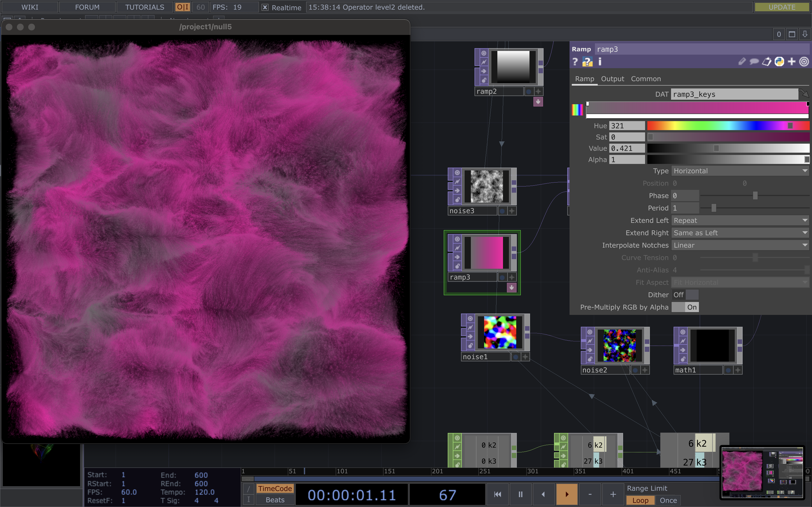Click the Hue spectrum slider
The width and height of the screenshot is (812, 507).
pyautogui.click(x=728, y=126)
